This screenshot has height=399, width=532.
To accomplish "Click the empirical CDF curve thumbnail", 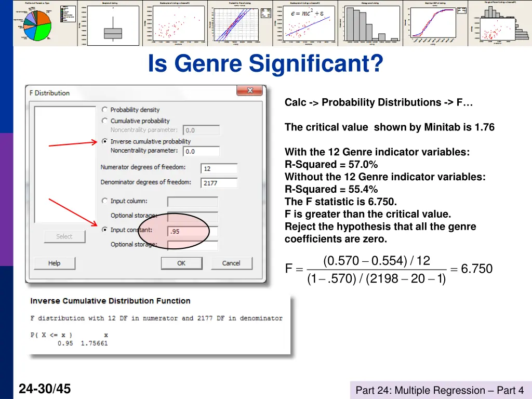I will click(435, 23).
